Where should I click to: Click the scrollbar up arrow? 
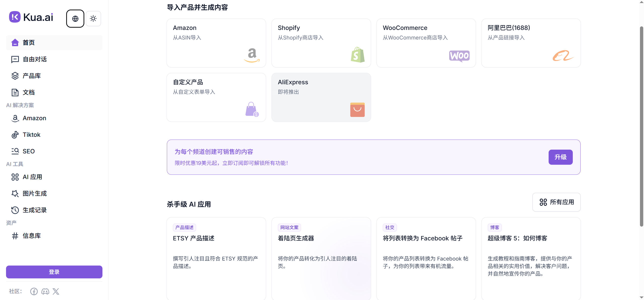coord(641,2)
